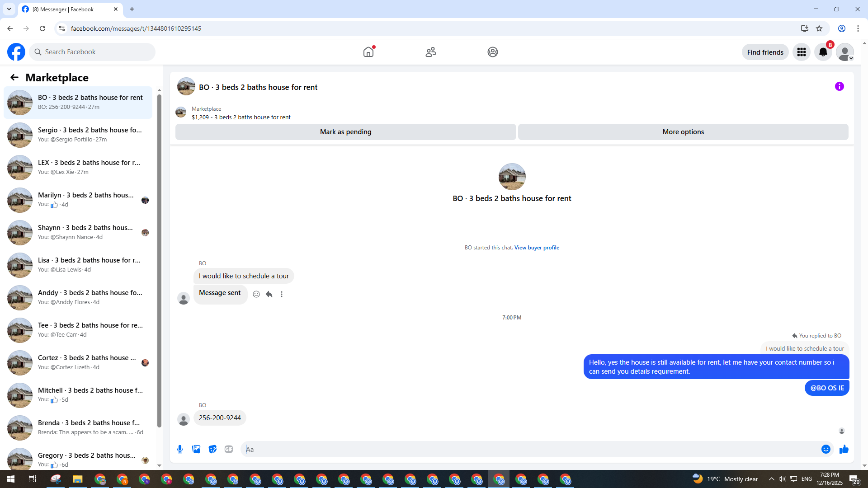This screenshot has width=868, height=488.
Task: Click the Marketplace listing link in chat header
Action: tap(241, 113)
